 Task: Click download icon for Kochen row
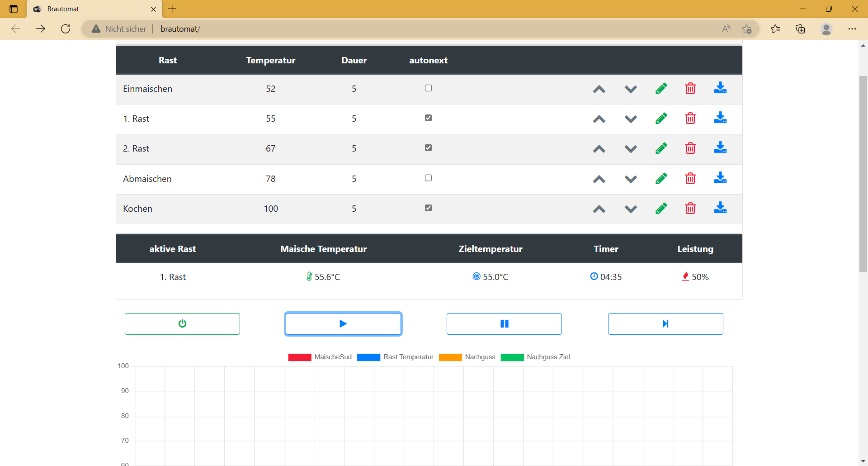(720, 208)
